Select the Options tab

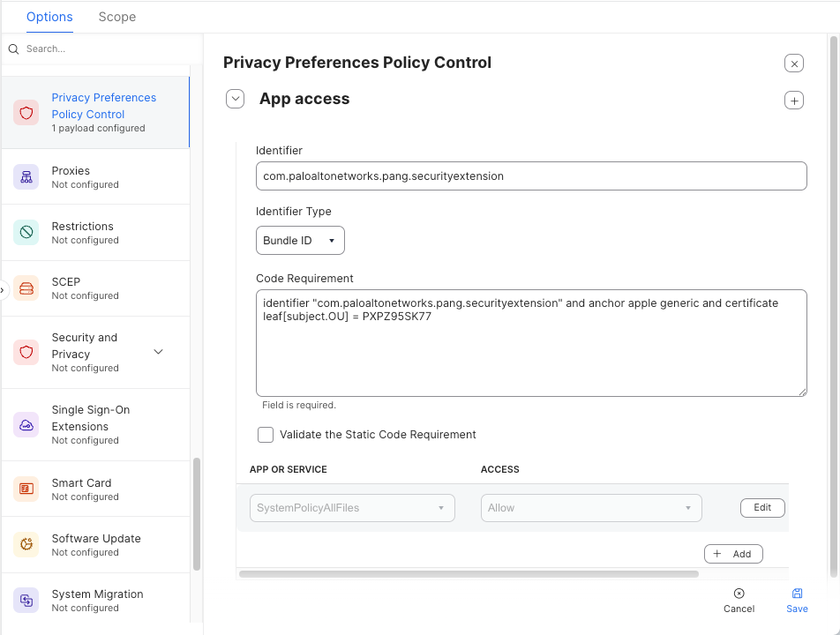click(49, 17)
